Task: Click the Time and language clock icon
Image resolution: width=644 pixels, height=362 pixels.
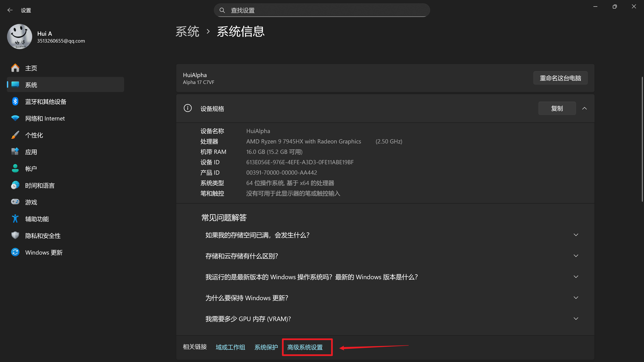Action: [15, 185]
